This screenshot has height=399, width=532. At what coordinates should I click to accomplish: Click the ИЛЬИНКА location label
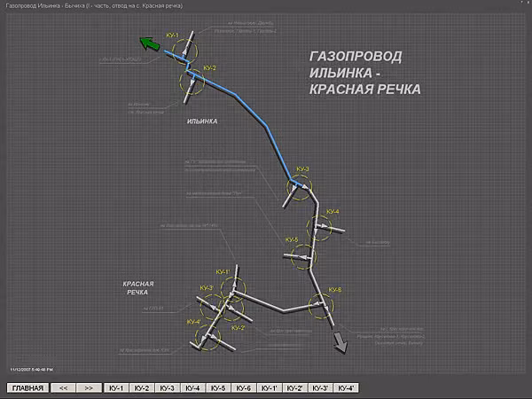202,121
